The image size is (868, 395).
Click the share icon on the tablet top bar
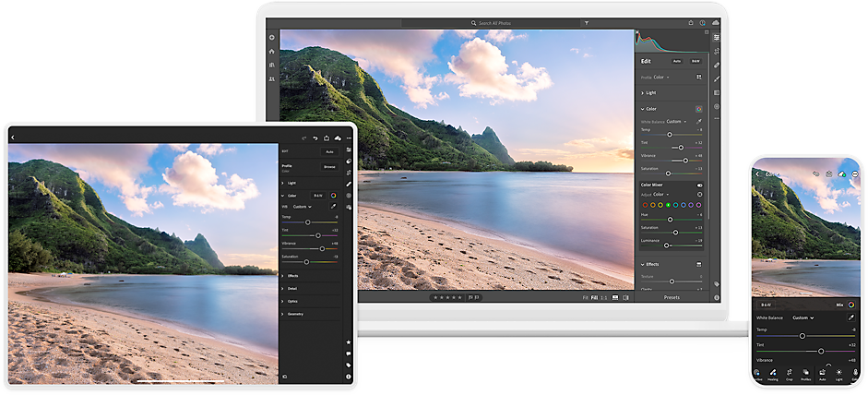coord(327,138)
